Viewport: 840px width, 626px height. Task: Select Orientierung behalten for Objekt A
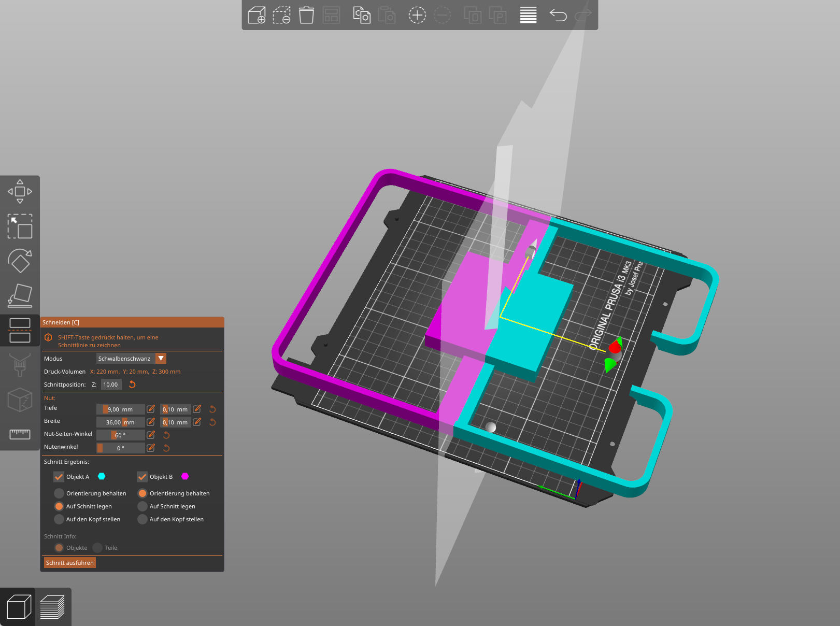pos(59,493)
